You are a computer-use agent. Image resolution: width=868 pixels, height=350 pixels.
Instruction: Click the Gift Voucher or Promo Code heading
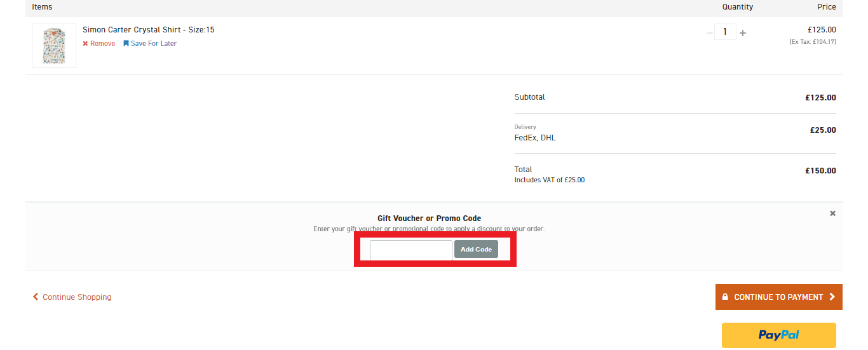click(x=429, y=219)
